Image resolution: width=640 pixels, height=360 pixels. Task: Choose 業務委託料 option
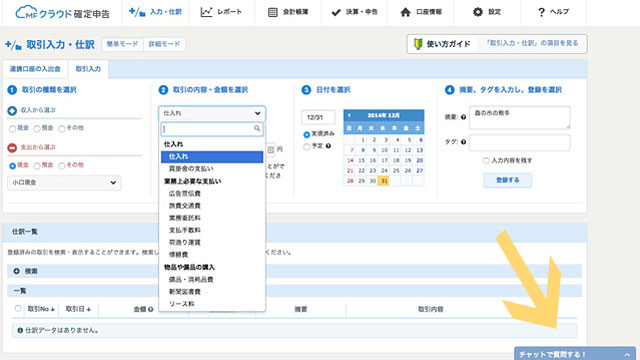point(212,218)
